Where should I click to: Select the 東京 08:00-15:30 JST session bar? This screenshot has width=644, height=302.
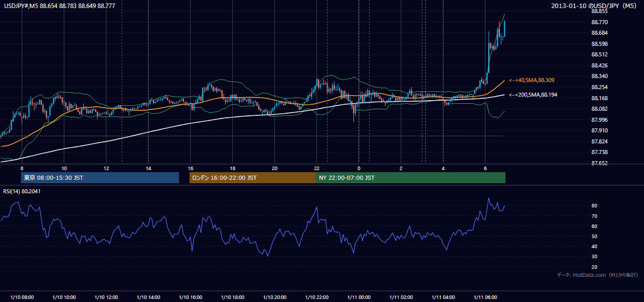point(100,178)
